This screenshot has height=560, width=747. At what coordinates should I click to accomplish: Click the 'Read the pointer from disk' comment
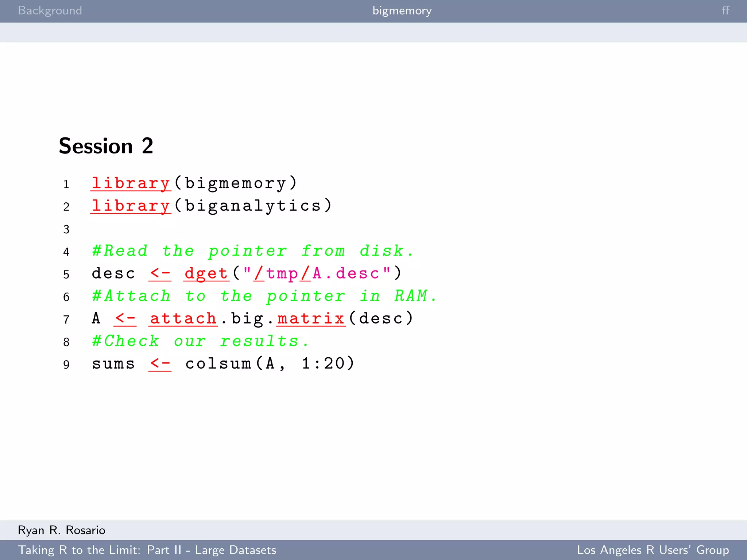tap(253, 251)
